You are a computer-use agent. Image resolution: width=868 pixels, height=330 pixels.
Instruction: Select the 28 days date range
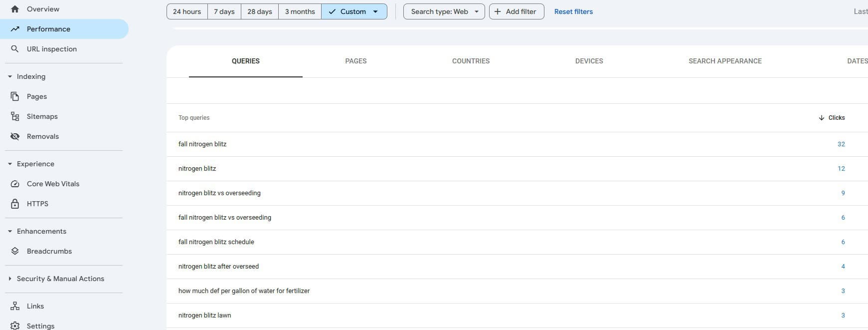pos(260,11)
